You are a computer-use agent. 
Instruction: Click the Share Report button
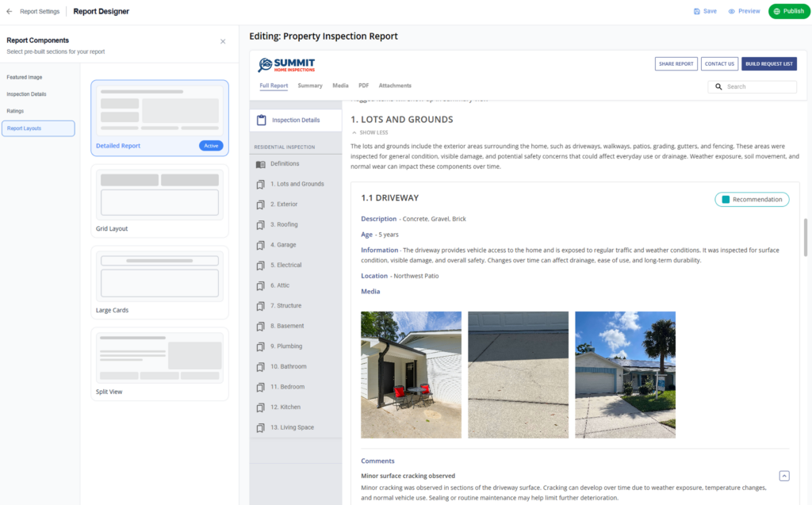coord(676,63)
